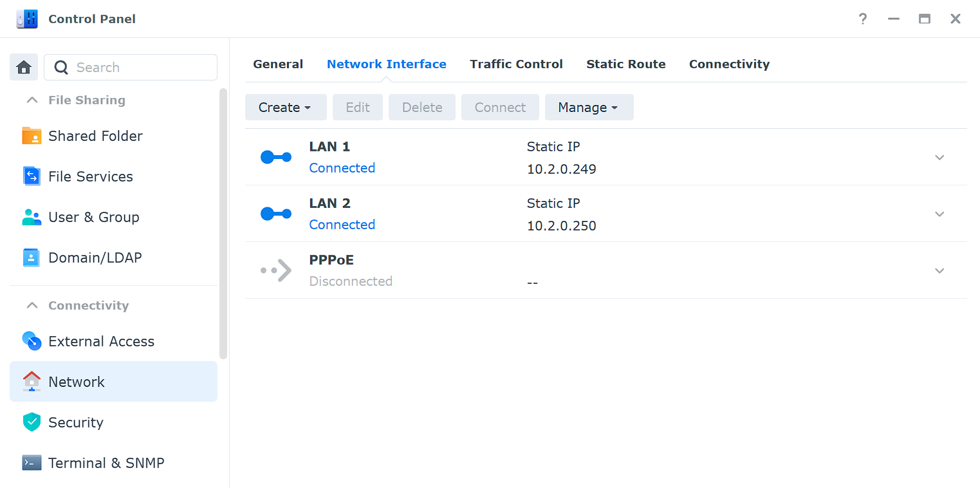Open the Static Route tab

625,64
